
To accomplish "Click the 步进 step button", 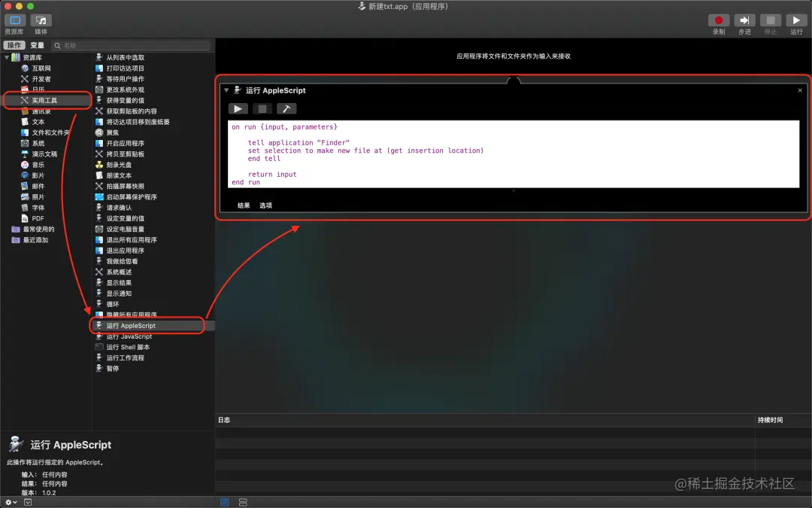I will tap(744, 20).
